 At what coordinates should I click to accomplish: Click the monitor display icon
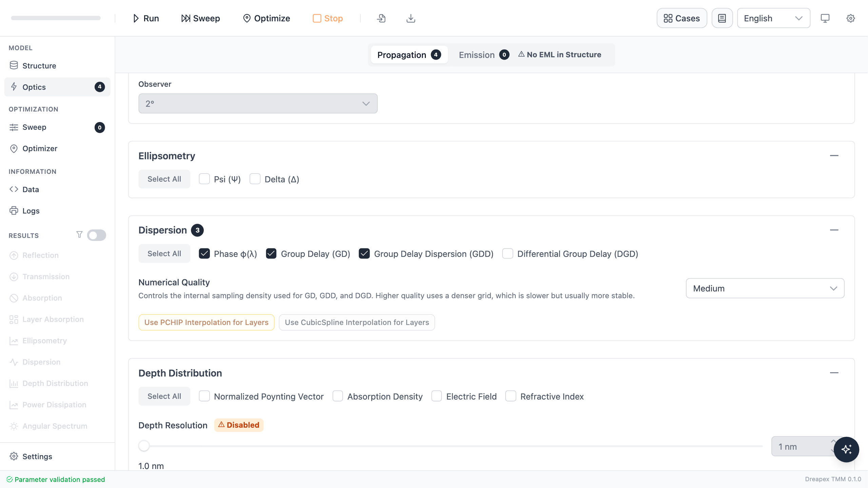tap(825, 18)
